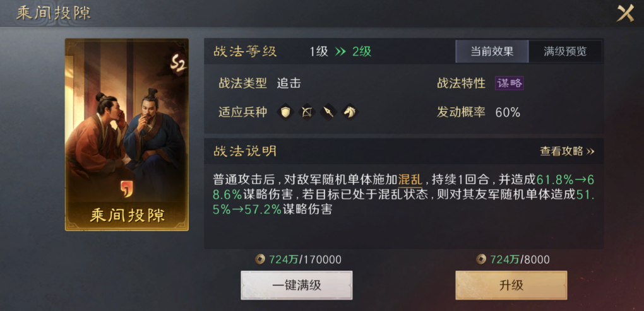Tap the 发动概率 60% value
This screenshot has height=311, width=644.
(x=508, y=112)
